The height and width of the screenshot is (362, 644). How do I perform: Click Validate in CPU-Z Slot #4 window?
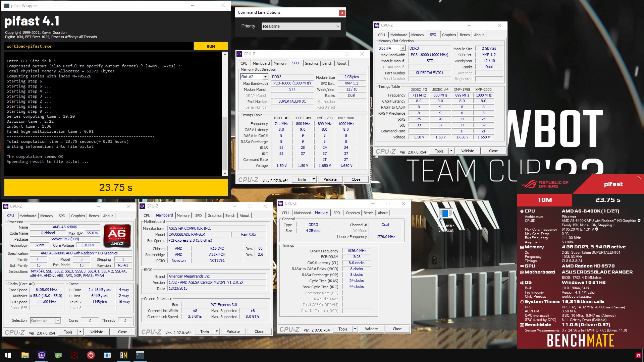(x=468, y=151)
